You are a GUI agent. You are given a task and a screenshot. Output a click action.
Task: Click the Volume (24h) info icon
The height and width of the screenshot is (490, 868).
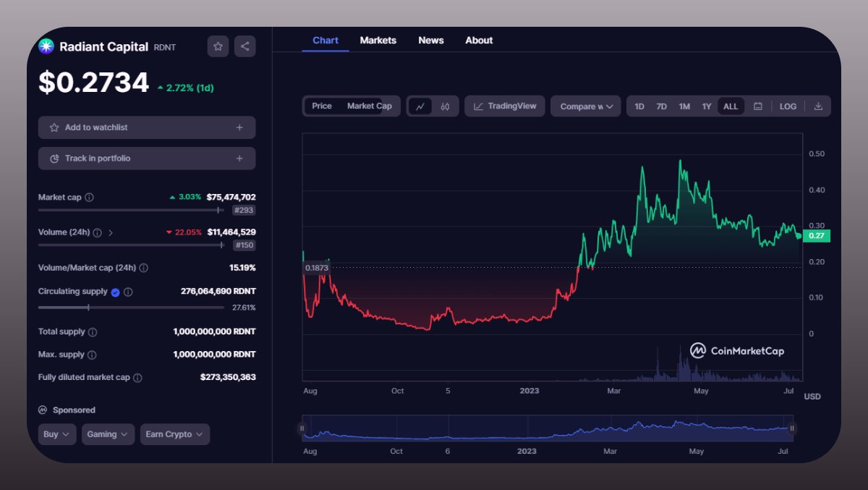coord(97,232)
